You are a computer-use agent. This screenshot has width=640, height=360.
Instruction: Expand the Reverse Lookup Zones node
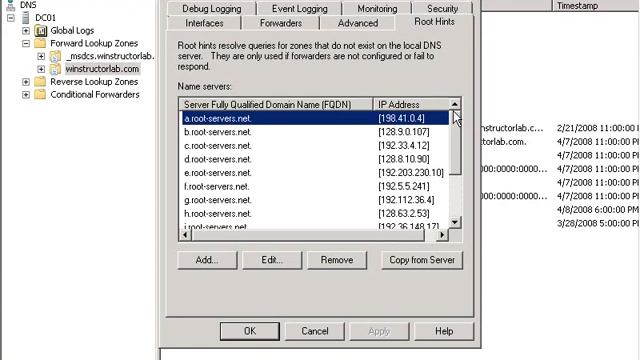(x=26, y=82)
